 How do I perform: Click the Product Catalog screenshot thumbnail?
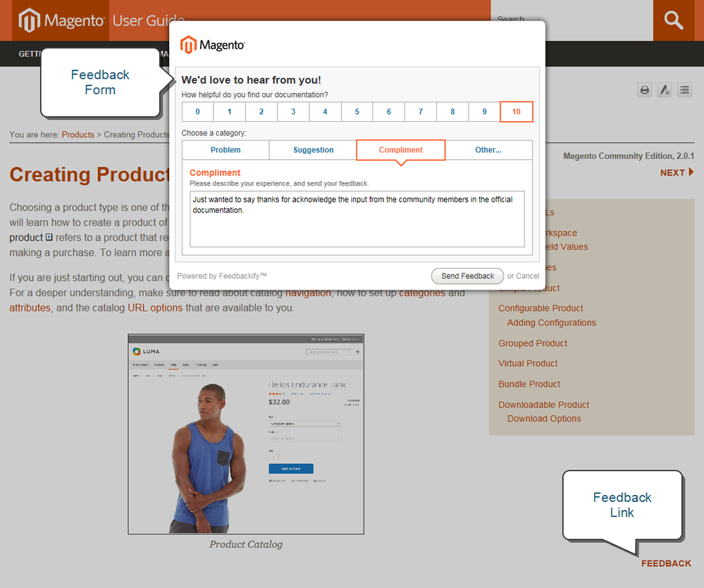point(246,434)
